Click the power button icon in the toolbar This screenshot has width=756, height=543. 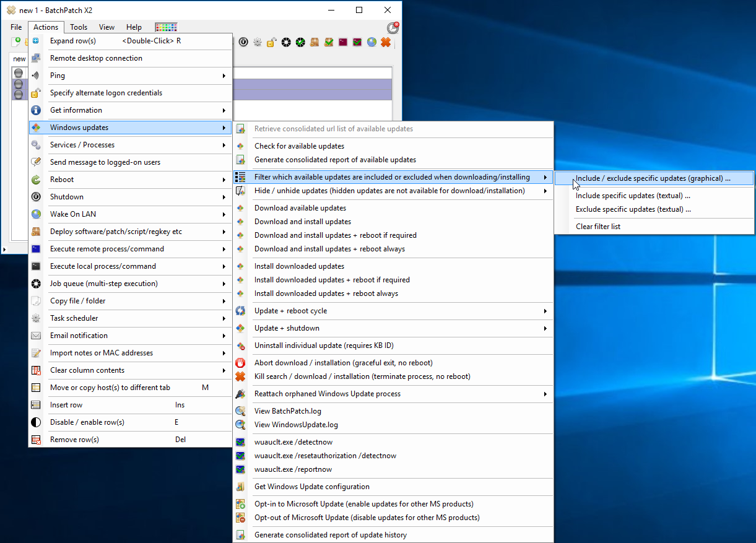[244, 42]
